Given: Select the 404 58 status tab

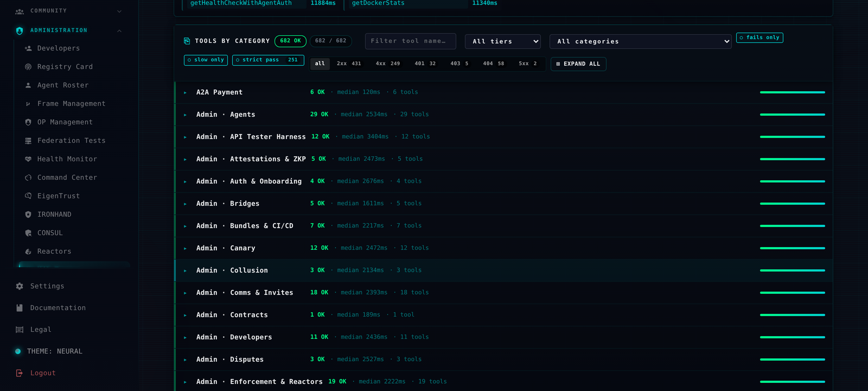Looking at the screenshot, I should pyautogui.click(x=494, y=64).
